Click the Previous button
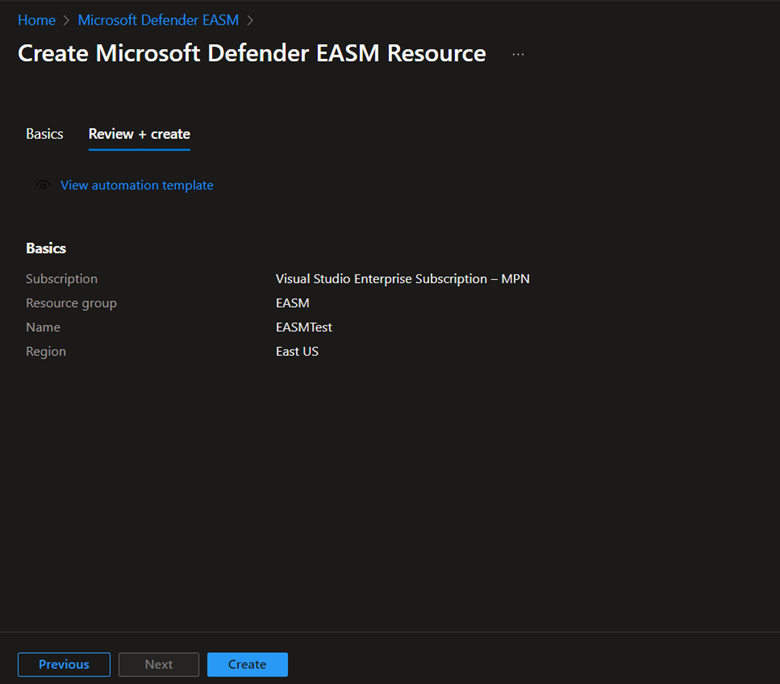This screenshot has width=780, height=684. tap(64, 665)
